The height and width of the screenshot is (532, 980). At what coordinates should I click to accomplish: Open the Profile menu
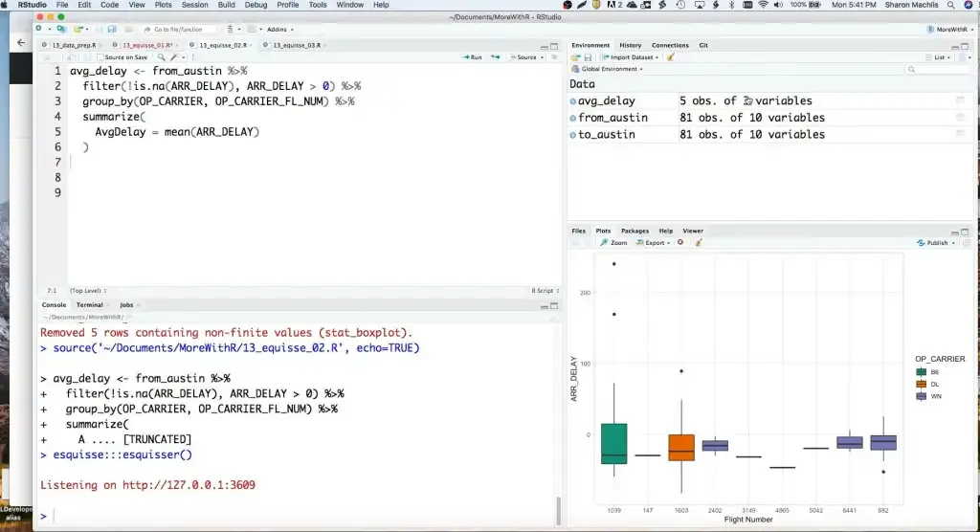pos(287,5)
